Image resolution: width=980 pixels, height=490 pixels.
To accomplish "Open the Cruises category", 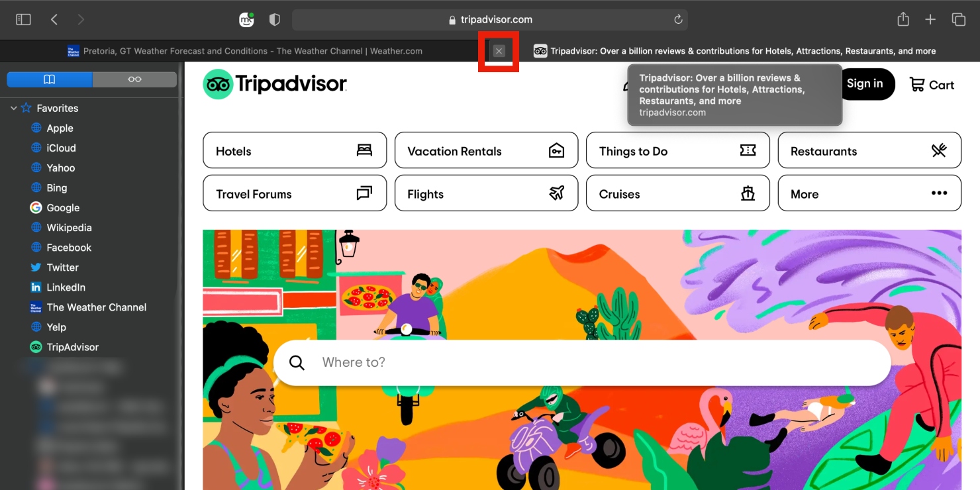I will tap(678, 193).
